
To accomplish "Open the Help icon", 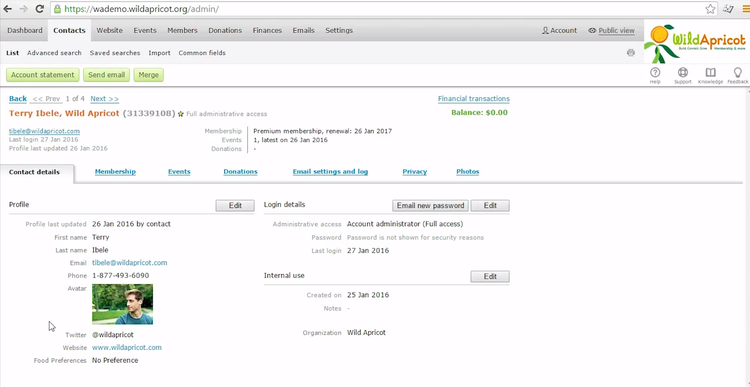I will click(655, 75).
